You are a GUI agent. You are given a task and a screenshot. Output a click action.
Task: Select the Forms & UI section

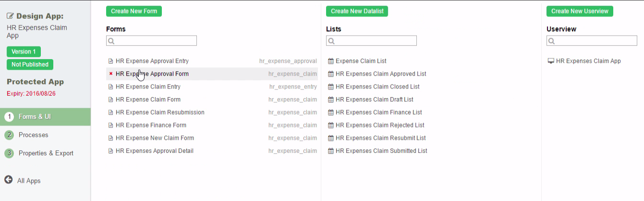coord(35,117)
